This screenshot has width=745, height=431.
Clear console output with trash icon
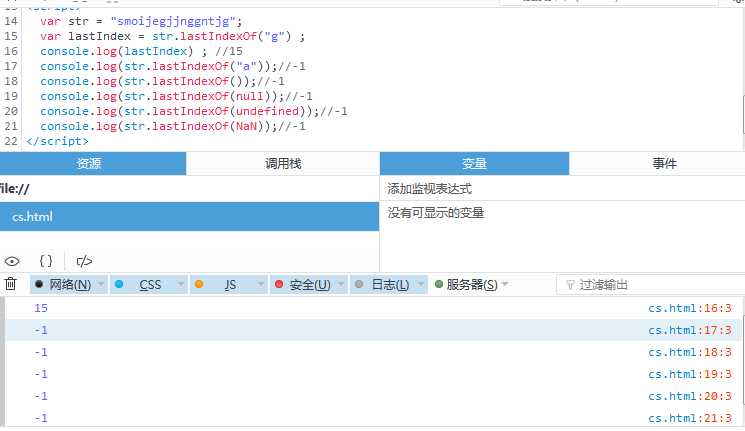click(10, 284)
